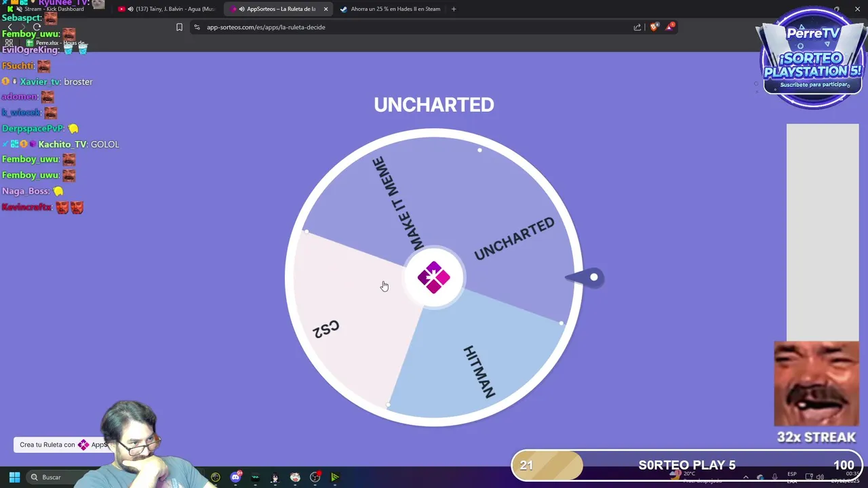Show hidden tray icons chevron
The image size is (868, 488).
pos(745,477)
